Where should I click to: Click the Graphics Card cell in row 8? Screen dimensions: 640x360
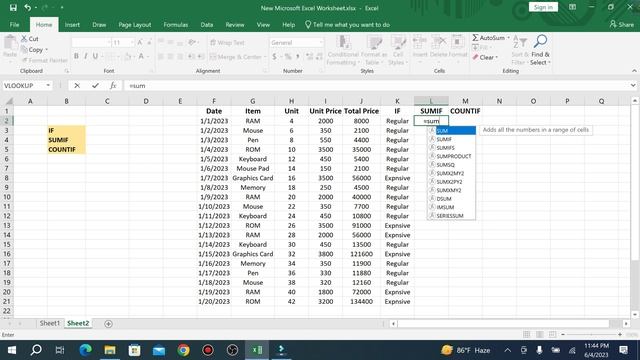pyautogui.click(x=253, y=178)
